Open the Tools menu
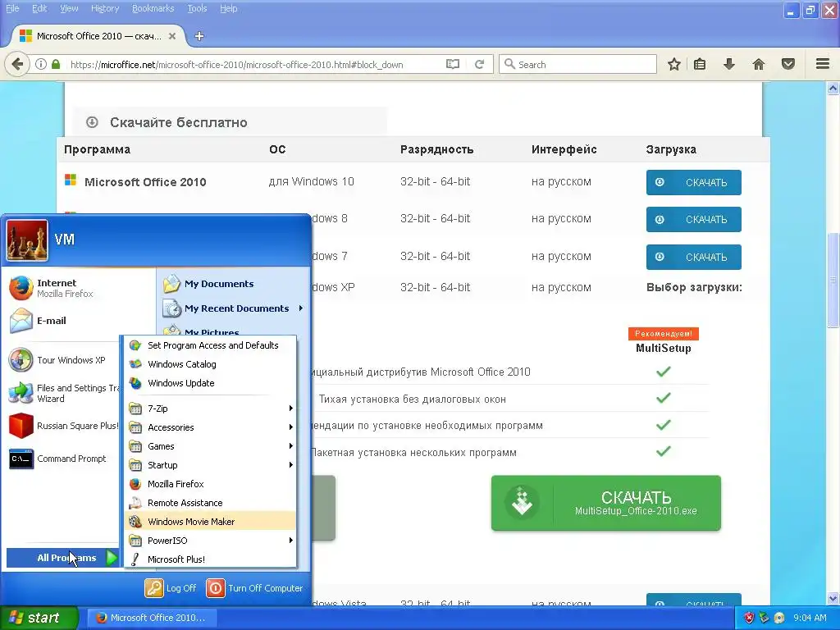840x630 pixels. (197, 8)
